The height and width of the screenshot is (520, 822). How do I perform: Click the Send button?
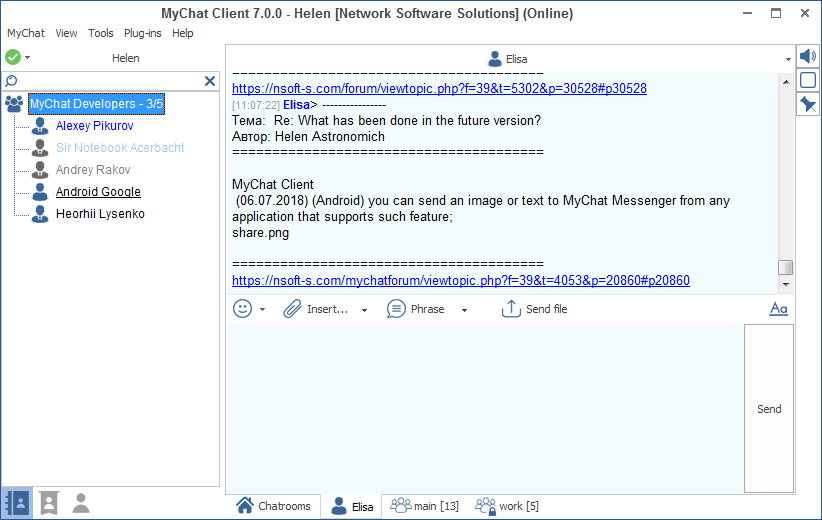click(x=769, y=409)
